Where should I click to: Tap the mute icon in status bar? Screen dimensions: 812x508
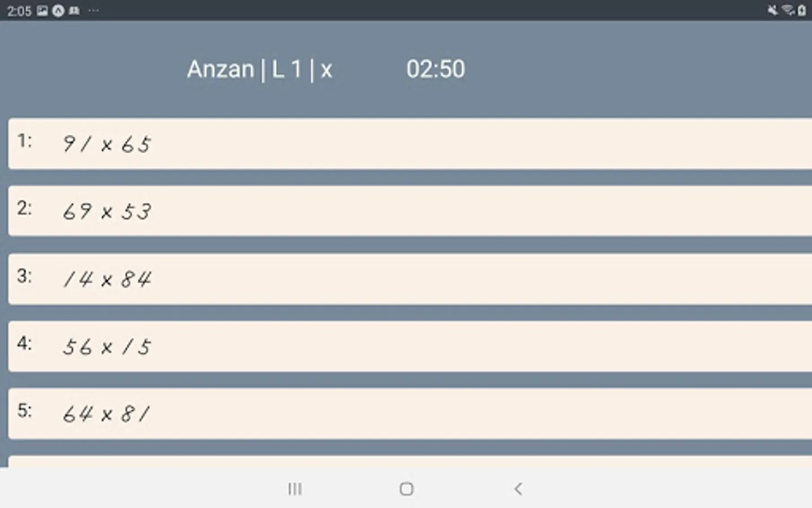point(773,10)
